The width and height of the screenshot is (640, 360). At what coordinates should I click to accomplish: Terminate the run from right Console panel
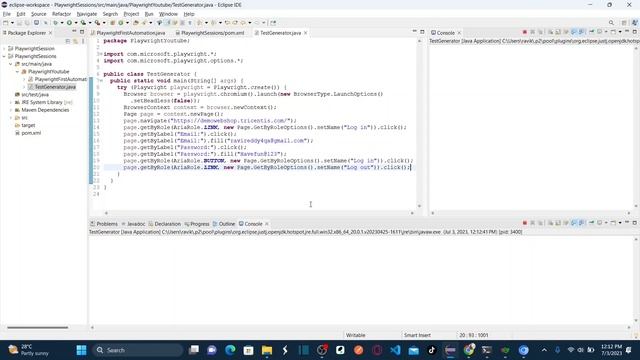[x=525, y=32]
